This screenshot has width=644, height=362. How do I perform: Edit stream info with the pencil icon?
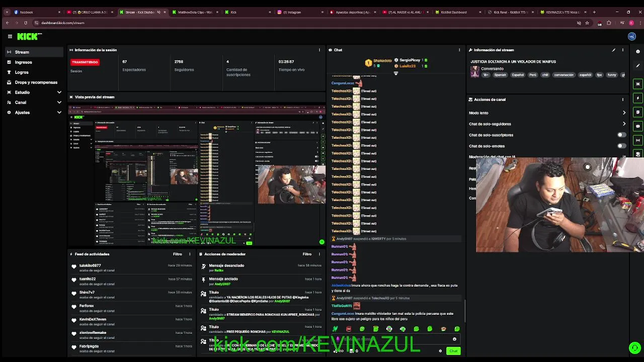[x=613, y=50]
